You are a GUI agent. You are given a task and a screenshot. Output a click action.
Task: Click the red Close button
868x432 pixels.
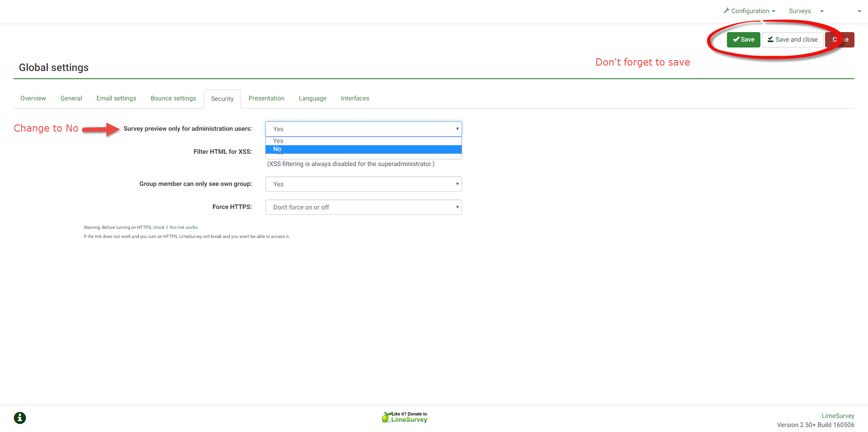click(840, 40)
